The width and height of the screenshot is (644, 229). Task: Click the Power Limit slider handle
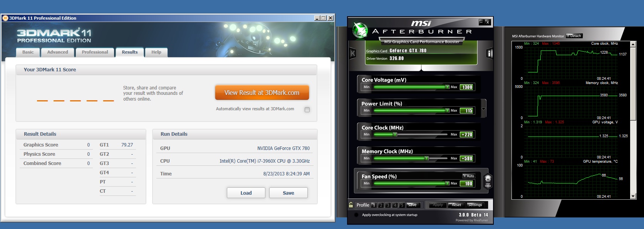pyautogui.click(x=447, y=110)
